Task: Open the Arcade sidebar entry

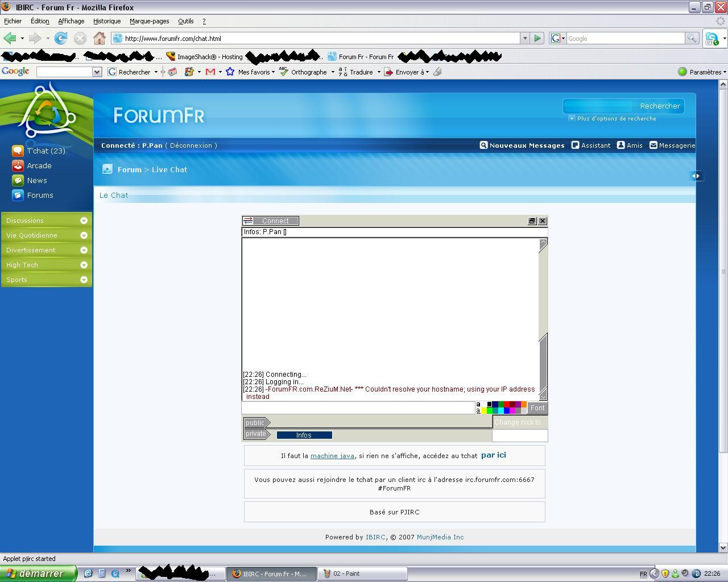Action: [x=32, y=165]
